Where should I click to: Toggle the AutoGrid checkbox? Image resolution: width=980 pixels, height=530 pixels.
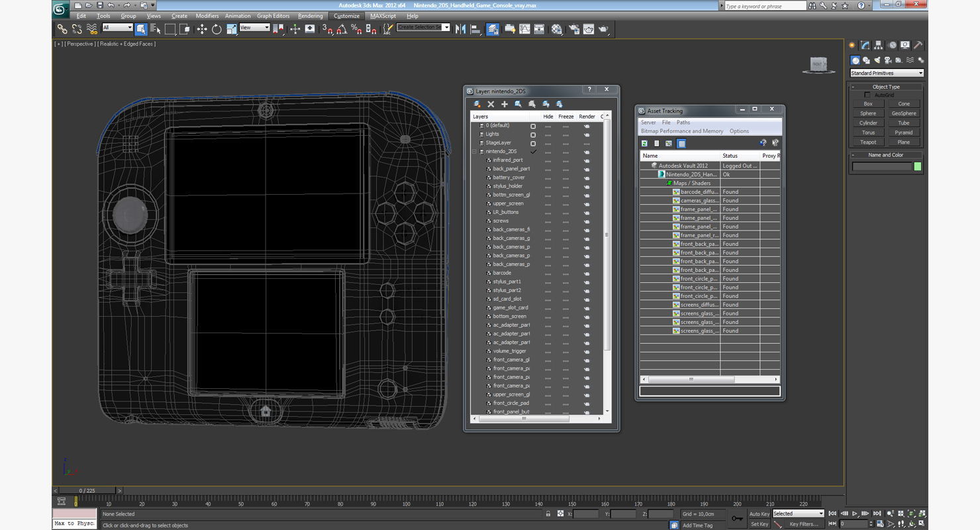click(x=867, y=95)
